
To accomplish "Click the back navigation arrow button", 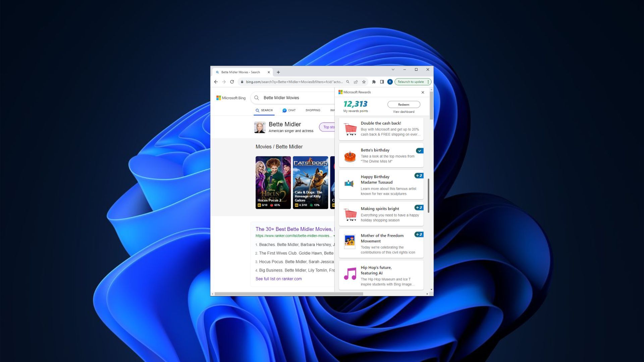I will pyautogui.click(x=216, y=82).
